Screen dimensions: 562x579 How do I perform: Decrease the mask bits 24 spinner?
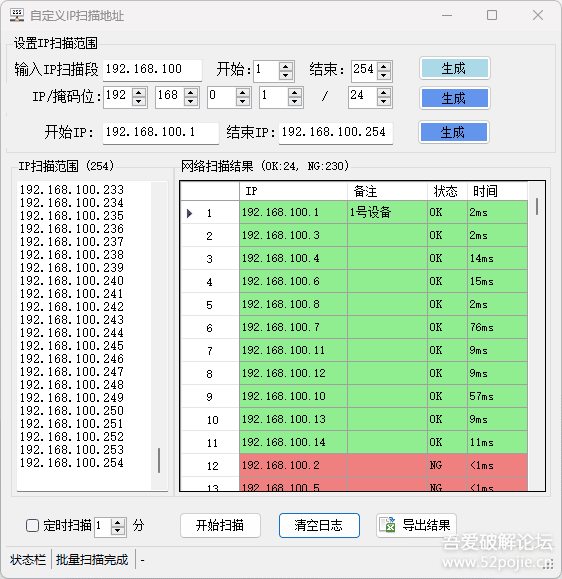tap(384, 102)
